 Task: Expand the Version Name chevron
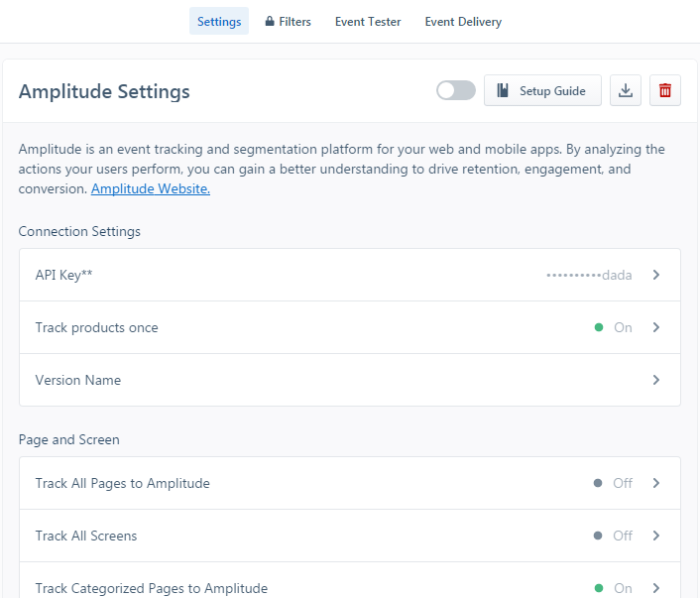656,380
